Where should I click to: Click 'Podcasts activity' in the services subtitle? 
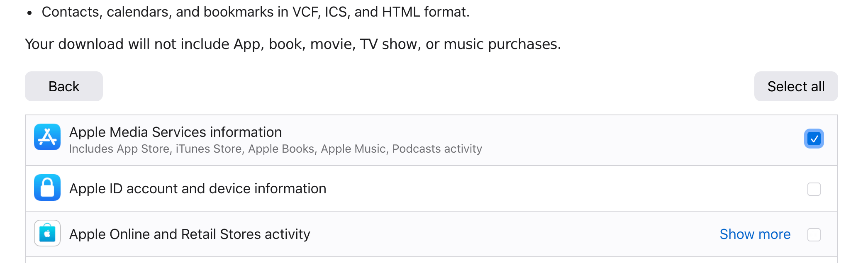[437, 149]
